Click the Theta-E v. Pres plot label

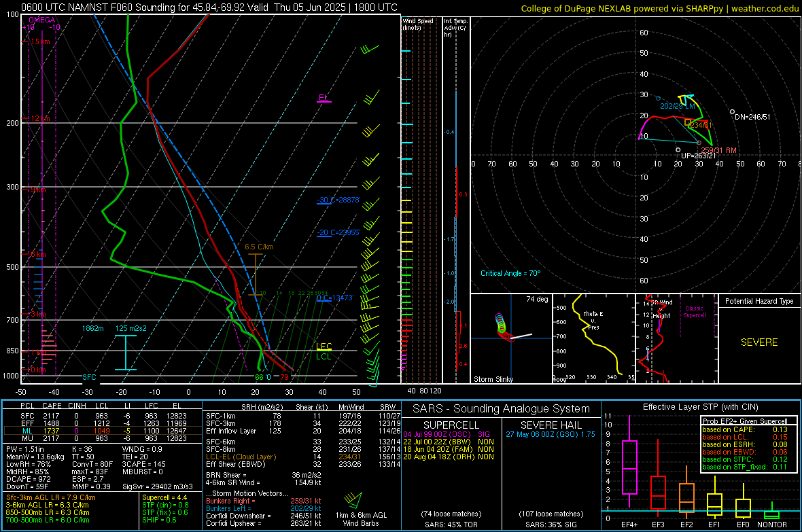[593, 320]
